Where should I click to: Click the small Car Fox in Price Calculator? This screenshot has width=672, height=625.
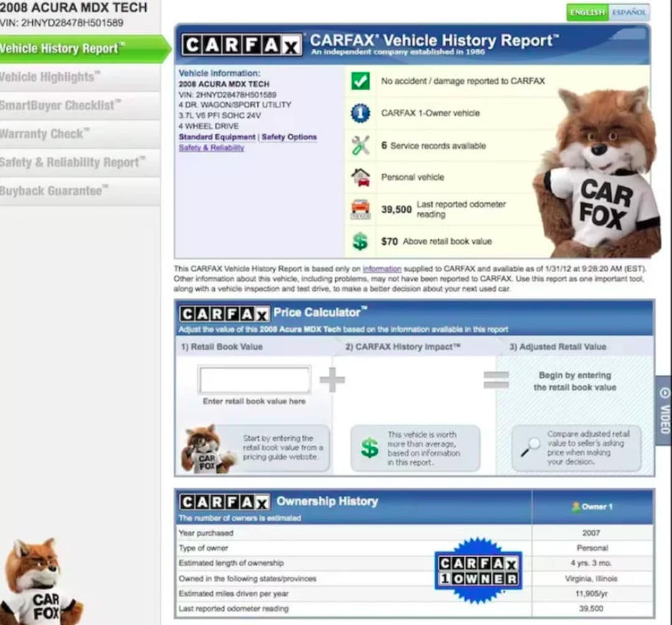point(208,449)
